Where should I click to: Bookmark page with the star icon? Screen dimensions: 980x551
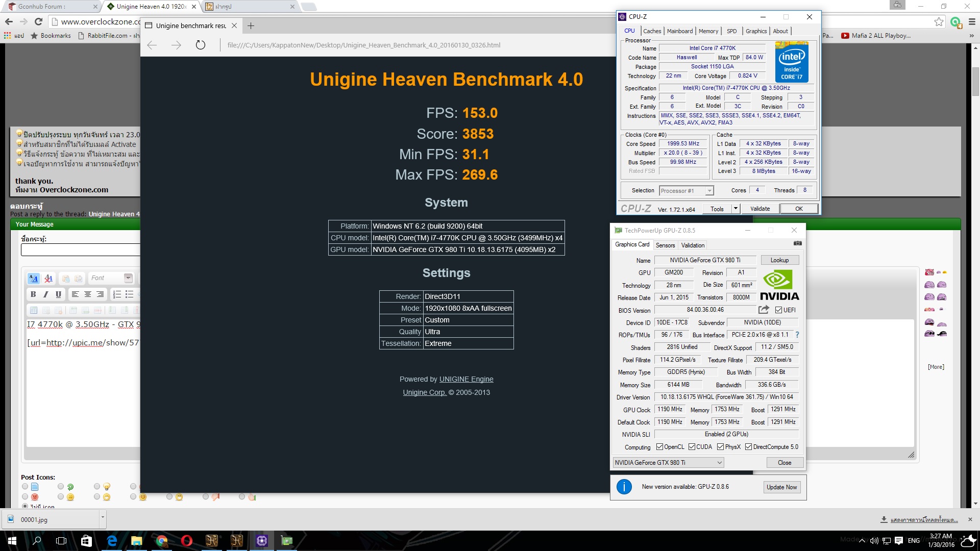938,21
